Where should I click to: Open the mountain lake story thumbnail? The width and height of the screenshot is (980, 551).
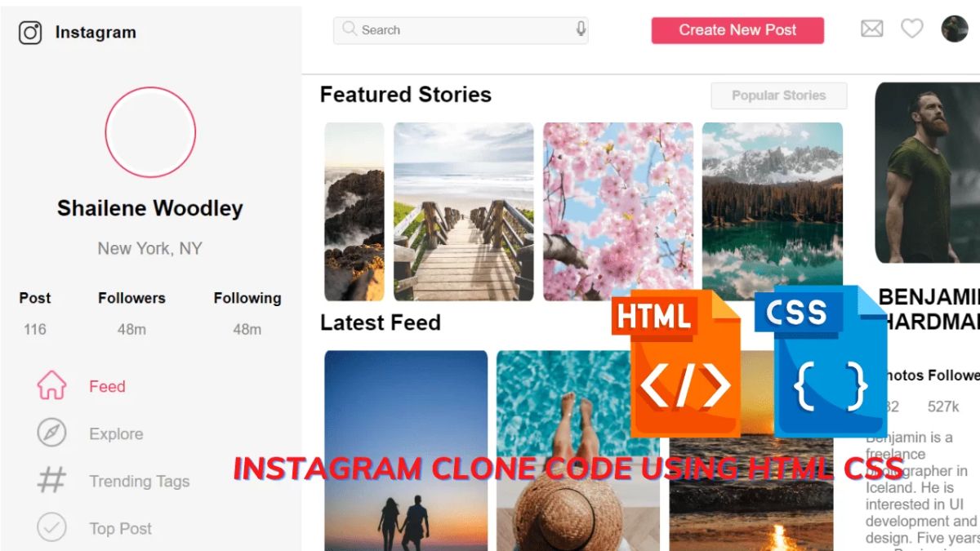773,211
